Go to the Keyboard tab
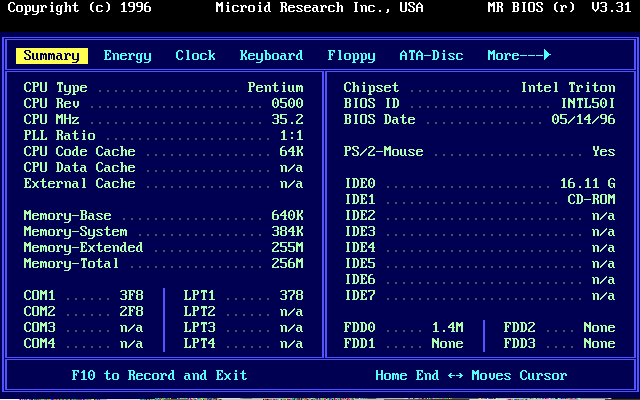The width and height of the screenshot is (640, 400). tap(271, 56)
